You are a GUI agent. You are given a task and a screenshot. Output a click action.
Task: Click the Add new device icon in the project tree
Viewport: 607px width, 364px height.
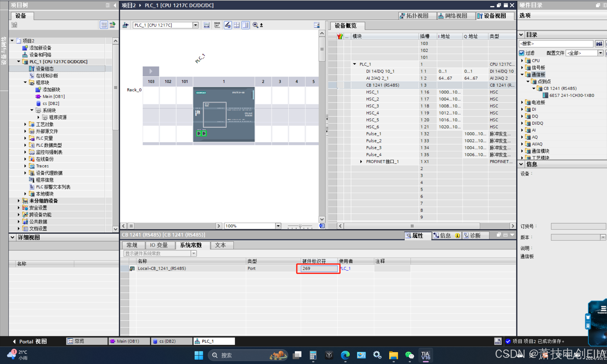click(25, 48)
